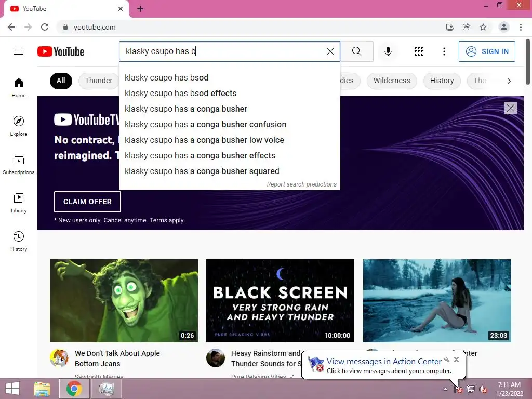Click the page vertical scrollbar
This screenshot has height=399, width=532.
528,62
